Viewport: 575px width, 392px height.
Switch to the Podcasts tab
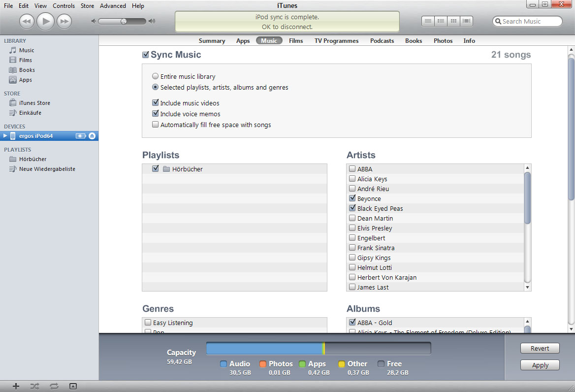382,41
